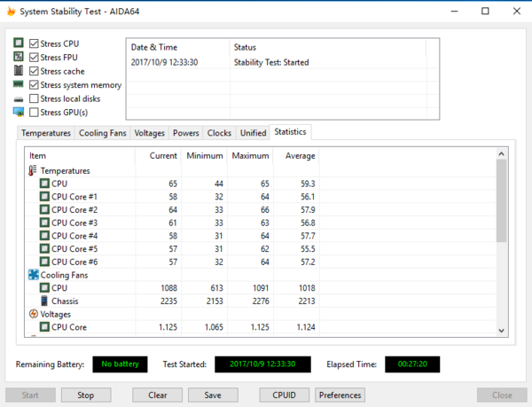Select the Chassis fan row label
Screen dimensions: 532x407
point(65,301)
